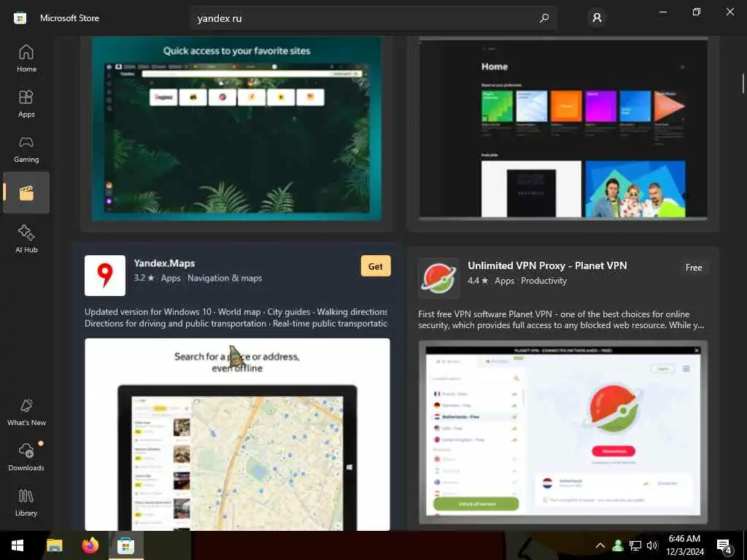Click Free button for Planet VPN
The height and width of the screenshot is (560, 747).
(693, 268)
